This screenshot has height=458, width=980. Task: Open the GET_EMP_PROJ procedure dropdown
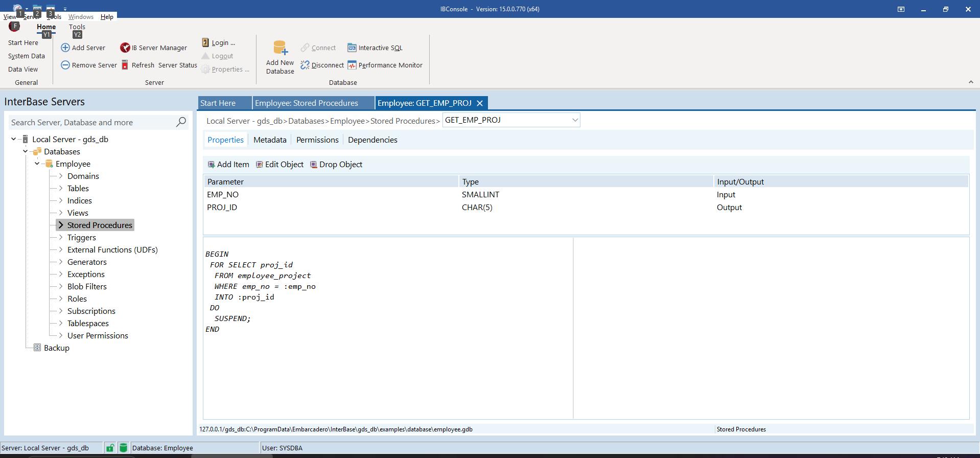click(575, 120)
